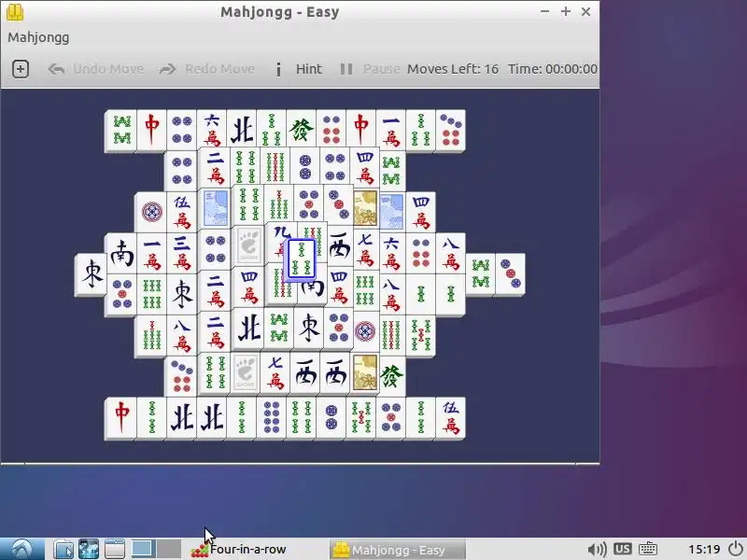Select the leftmost 東 east wind tile

[92, 274]
